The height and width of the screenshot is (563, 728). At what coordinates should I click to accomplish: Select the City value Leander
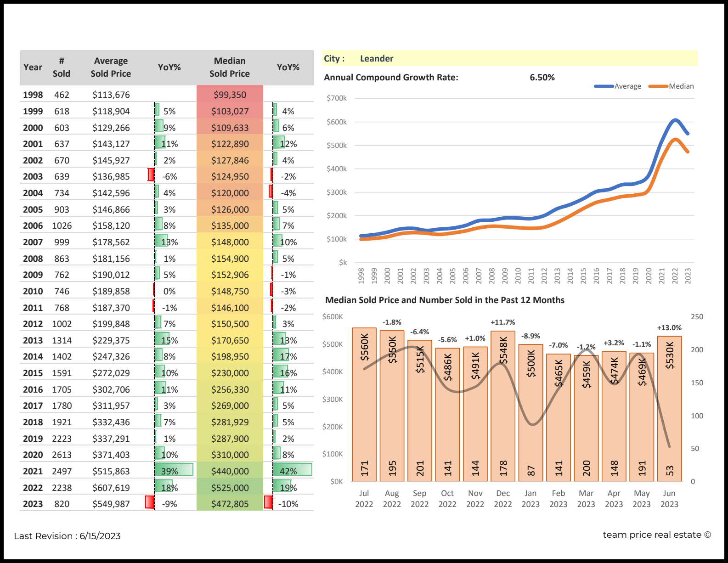point(377,59)
